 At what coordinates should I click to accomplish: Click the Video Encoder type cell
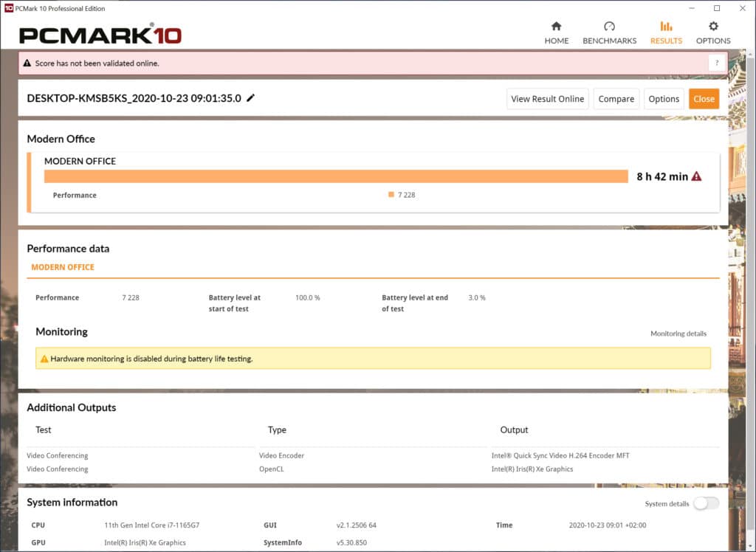(281, 455)
